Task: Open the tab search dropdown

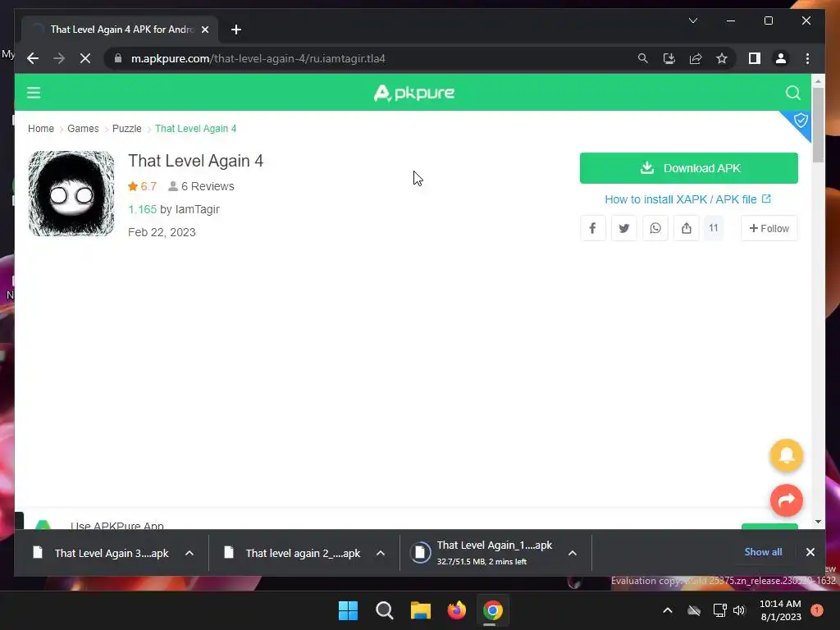Action: [x=692, y=21]
